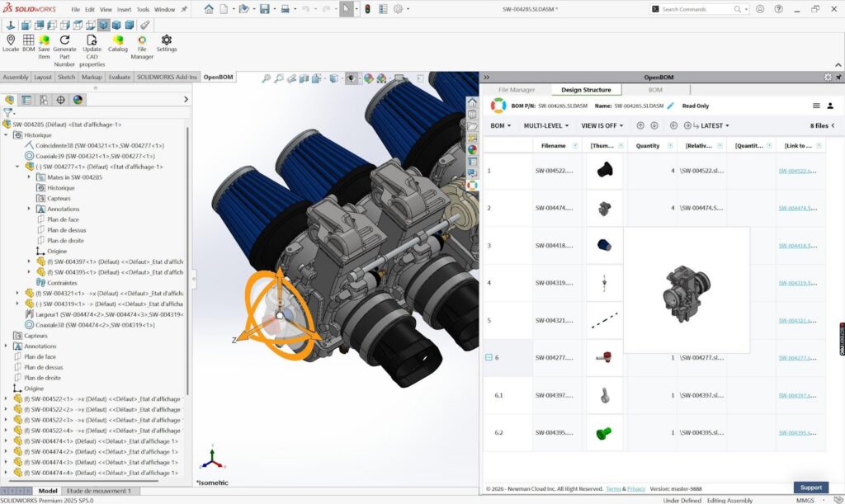845x504 pixels.
Task: Click the user profile icon in OpenBOM
Action: point(830,106)
